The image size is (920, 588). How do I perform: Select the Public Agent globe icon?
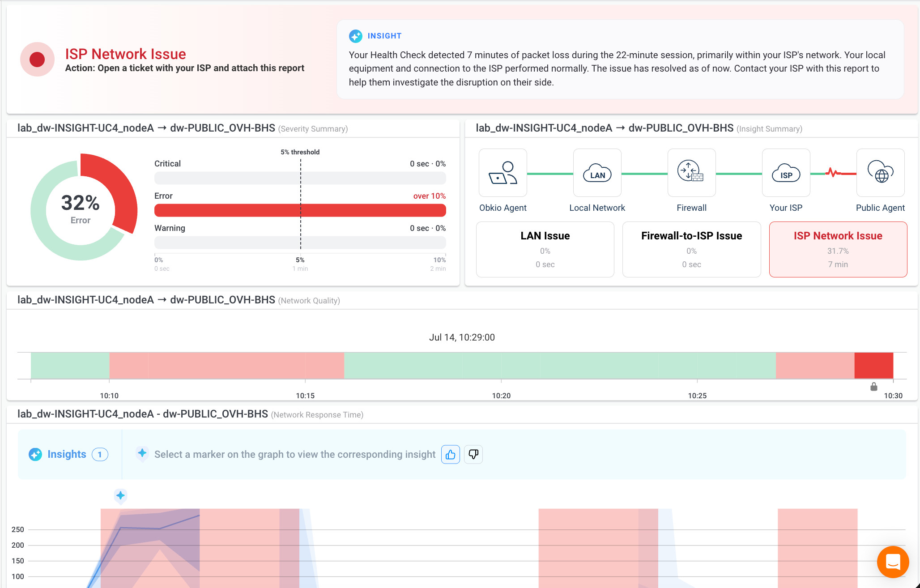click(881, 173)
